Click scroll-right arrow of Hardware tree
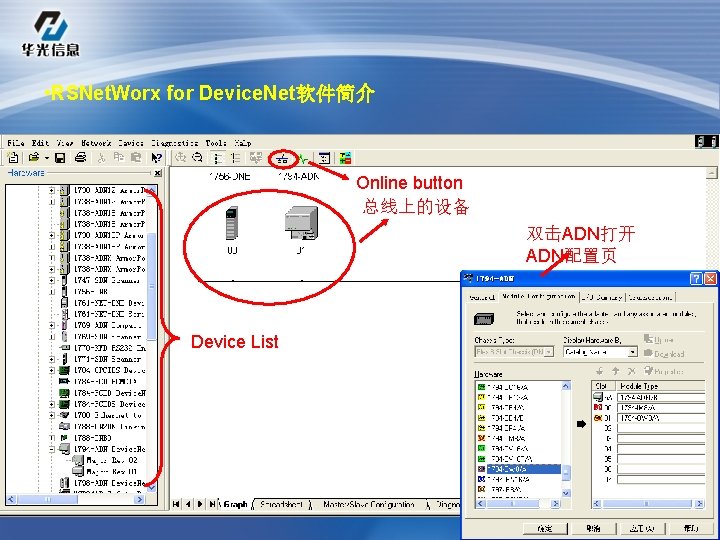The width and height of the screenshot is (720, 540). (x=140, y=499)
